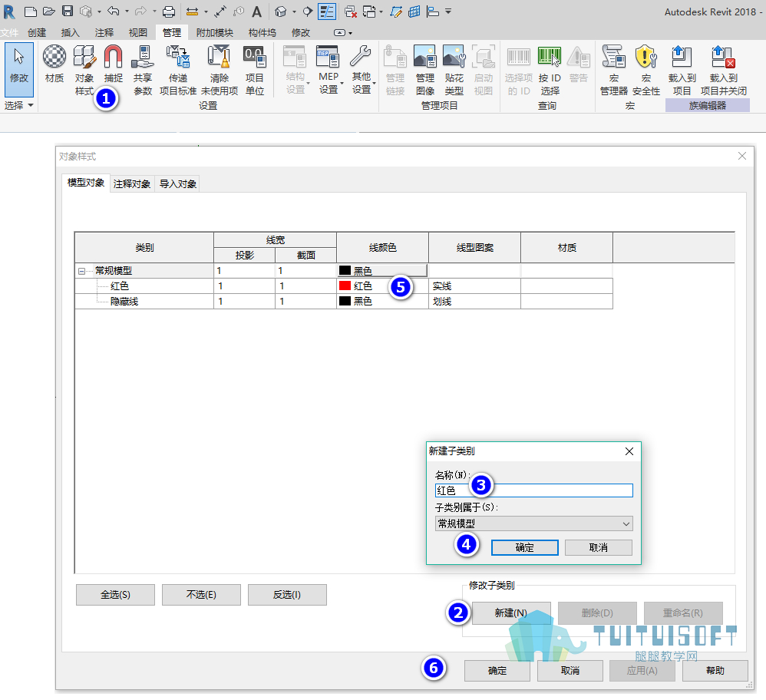Click the 全选(S) button
Screen dimensions: 766x700
115,595
